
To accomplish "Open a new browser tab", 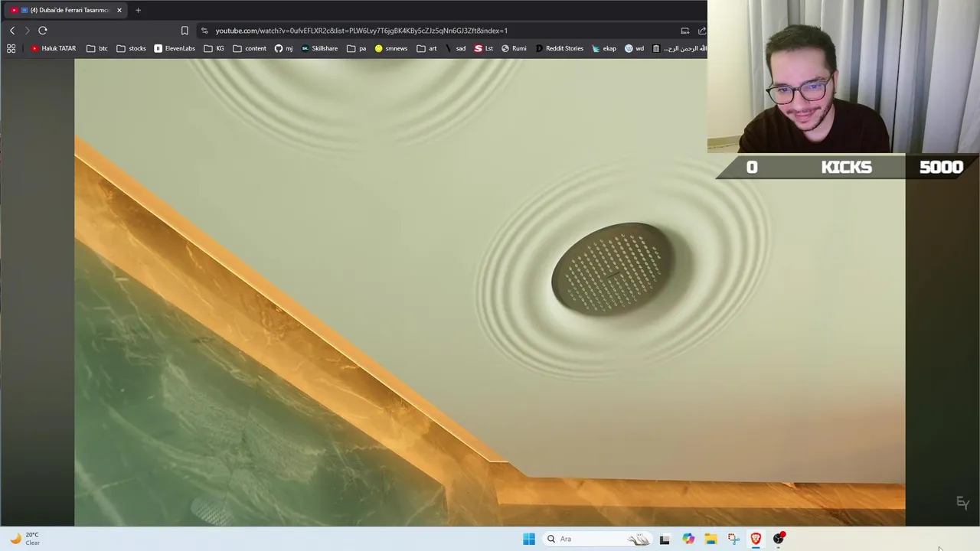I will [138, 10].
